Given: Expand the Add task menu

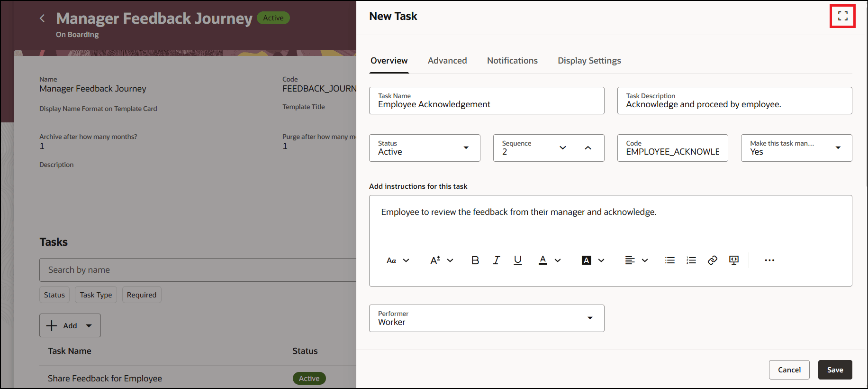Looking at the screenshot, I should point(70,325).
